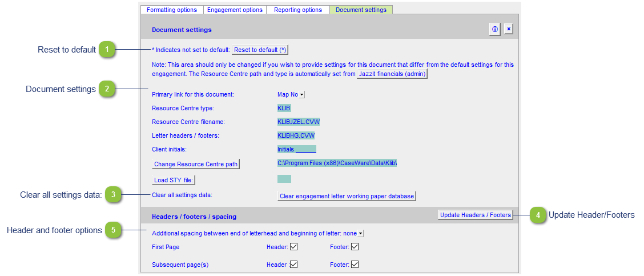The height and width of the screenshot is (276, 644).
Task: Click Clear engagement letter working paper database
Action: tap(347, 196)
